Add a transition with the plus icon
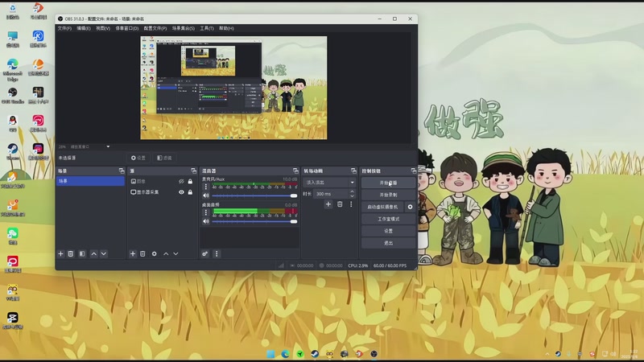This screenshot has width=644, height=362. pyautogui.click(x=328, y=204)
